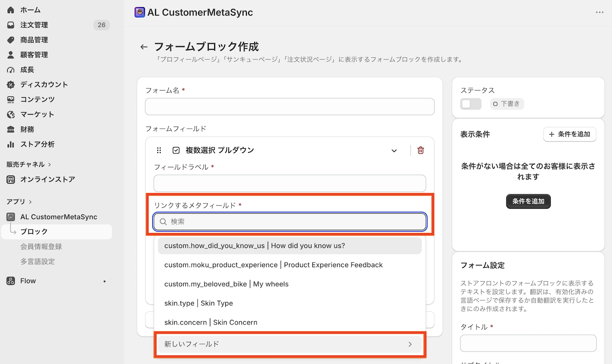Click the dark 条件を追加 button

click(528, 201)
